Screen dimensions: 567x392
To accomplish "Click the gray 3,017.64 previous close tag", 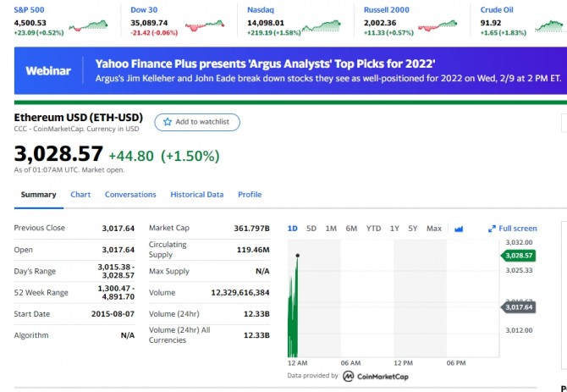I will click(x=518, y=307).
